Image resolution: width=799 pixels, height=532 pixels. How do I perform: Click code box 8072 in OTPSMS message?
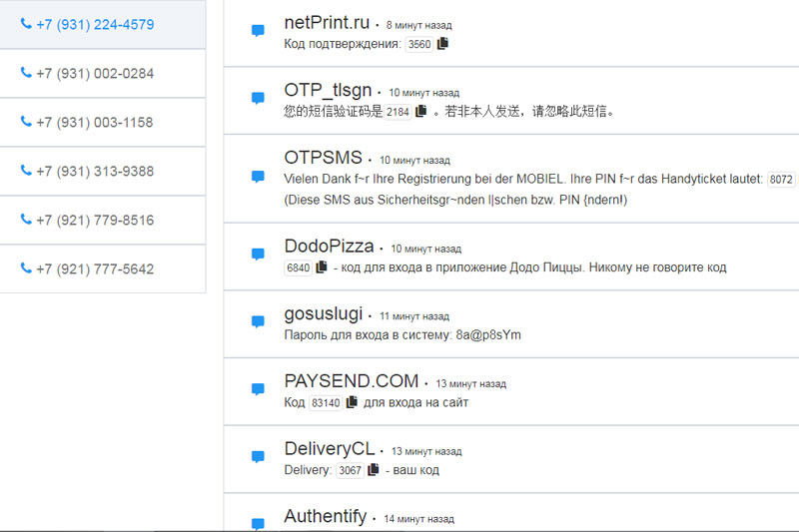pos(781,180)
